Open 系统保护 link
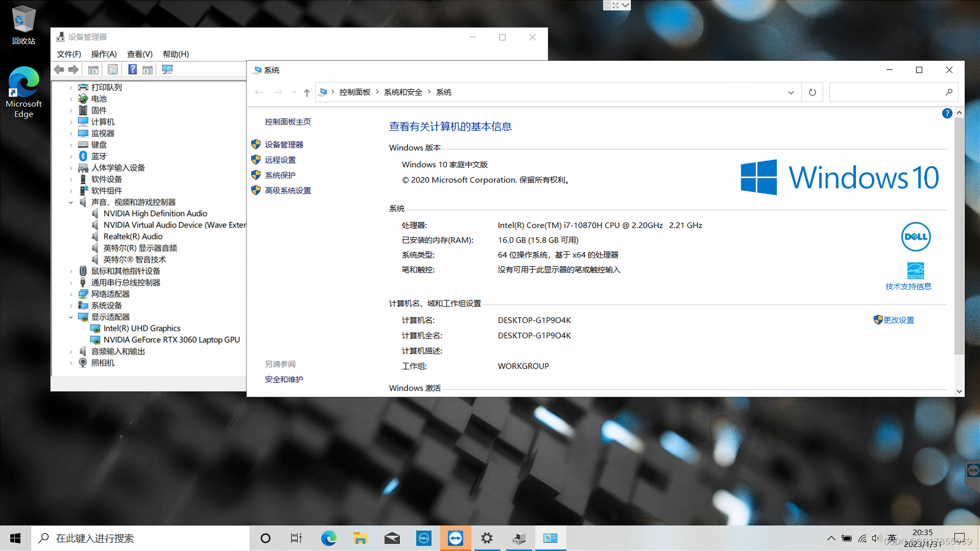 tap(280, 175)
